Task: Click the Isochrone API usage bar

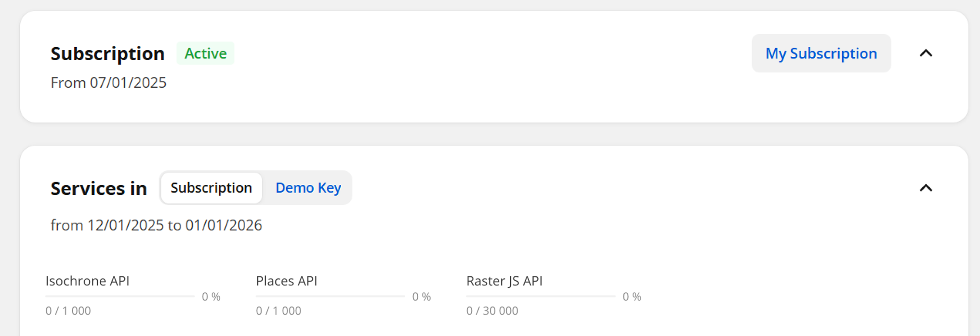Action: pos(119,296)
